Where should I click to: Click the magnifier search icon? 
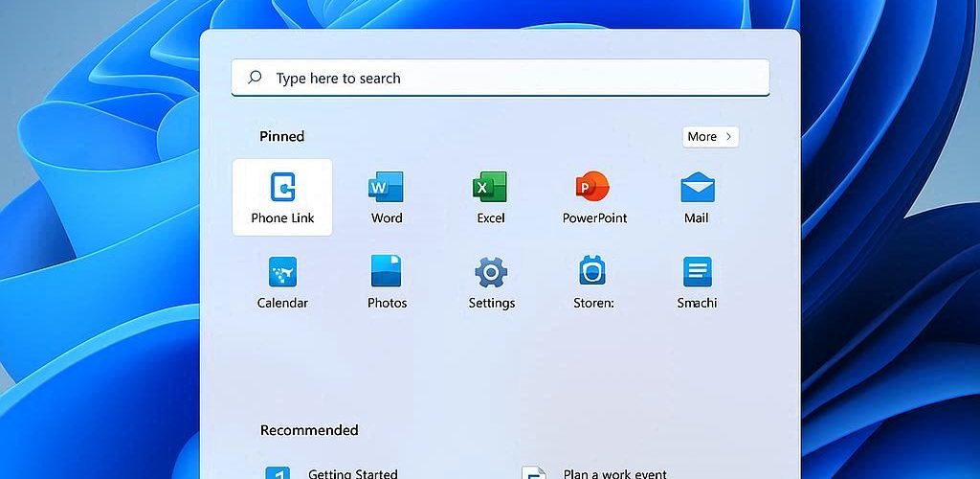click(255, 78)
